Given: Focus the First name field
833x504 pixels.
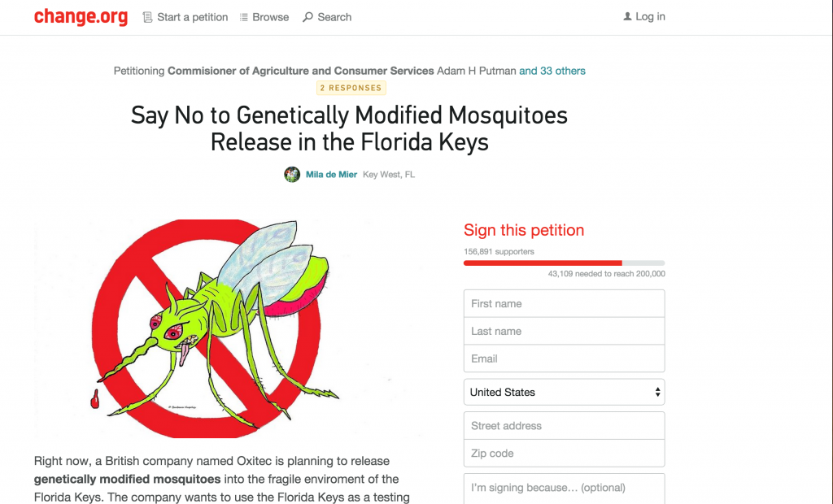Looking at the screenshot, I should click(565, 303).
